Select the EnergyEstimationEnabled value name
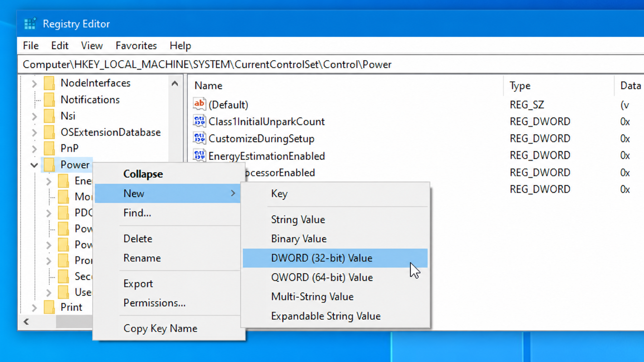 click(x=267, y=156)
